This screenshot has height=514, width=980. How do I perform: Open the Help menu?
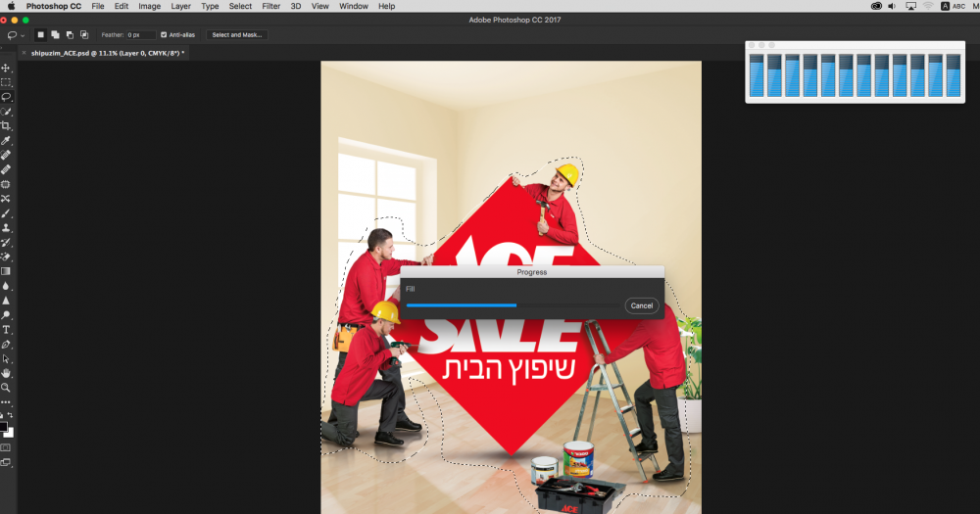(x=386, y=6)
